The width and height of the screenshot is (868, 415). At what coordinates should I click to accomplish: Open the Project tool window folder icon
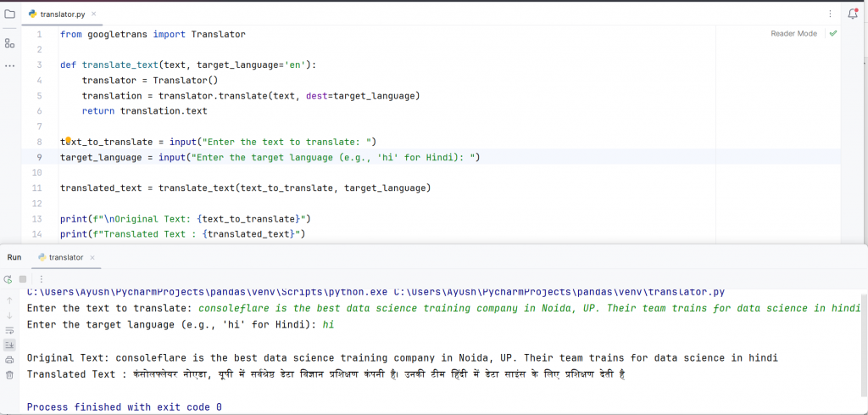pyautogui.click(x=9, y=14)
